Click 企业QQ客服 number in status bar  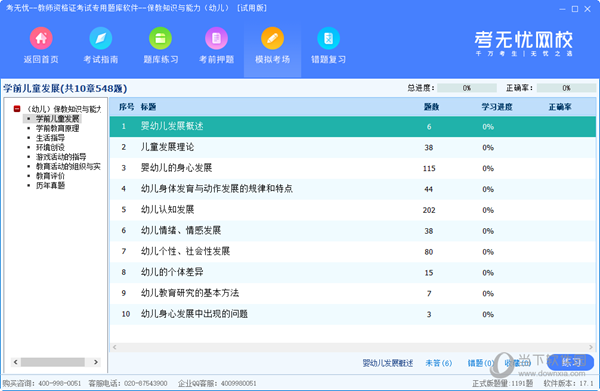238,383
